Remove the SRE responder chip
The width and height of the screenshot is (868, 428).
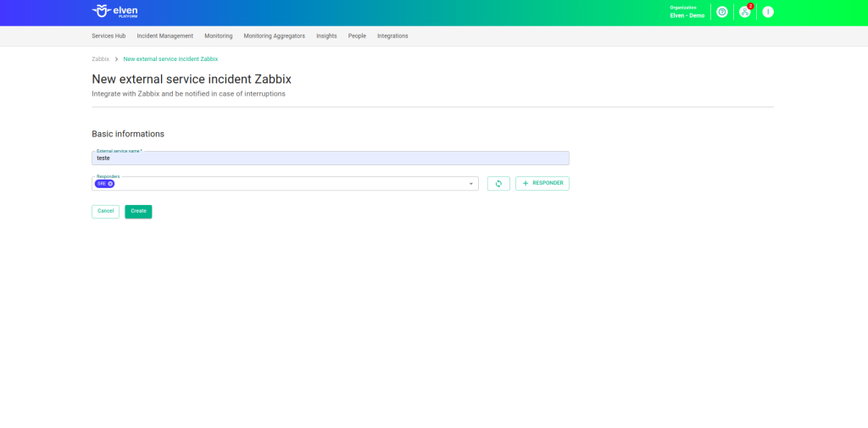tap(110, 184)
